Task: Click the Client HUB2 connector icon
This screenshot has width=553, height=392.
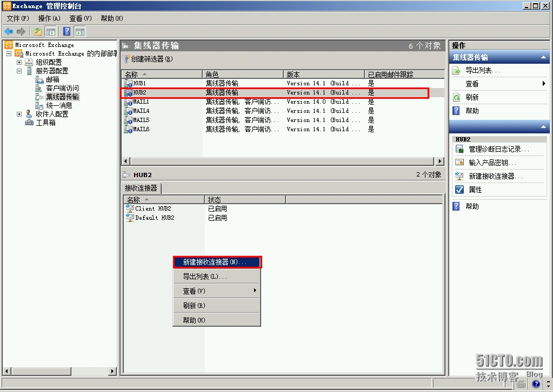Action: (130, 208)
